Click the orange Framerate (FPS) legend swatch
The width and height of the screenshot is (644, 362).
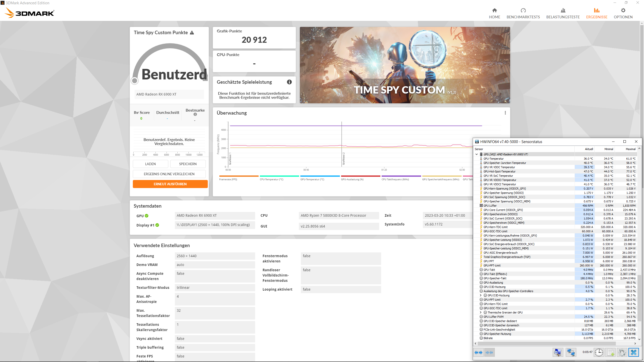click(238, 176)
